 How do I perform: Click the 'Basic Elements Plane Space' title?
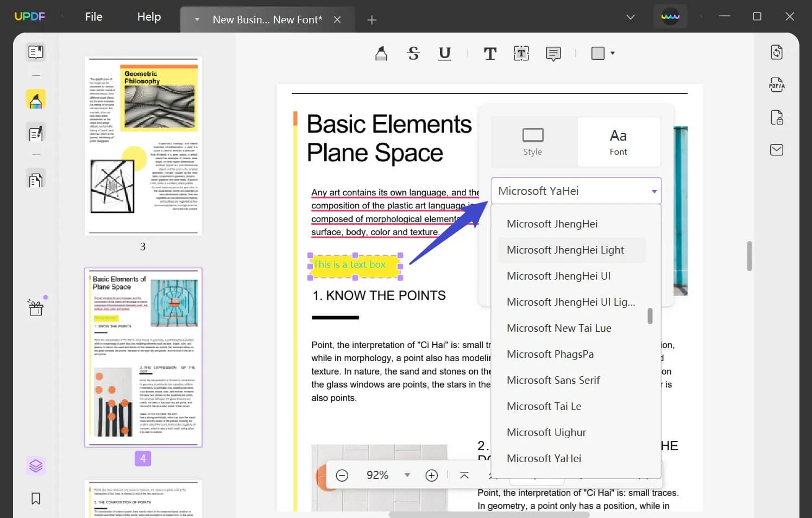(x=389, y=138)
